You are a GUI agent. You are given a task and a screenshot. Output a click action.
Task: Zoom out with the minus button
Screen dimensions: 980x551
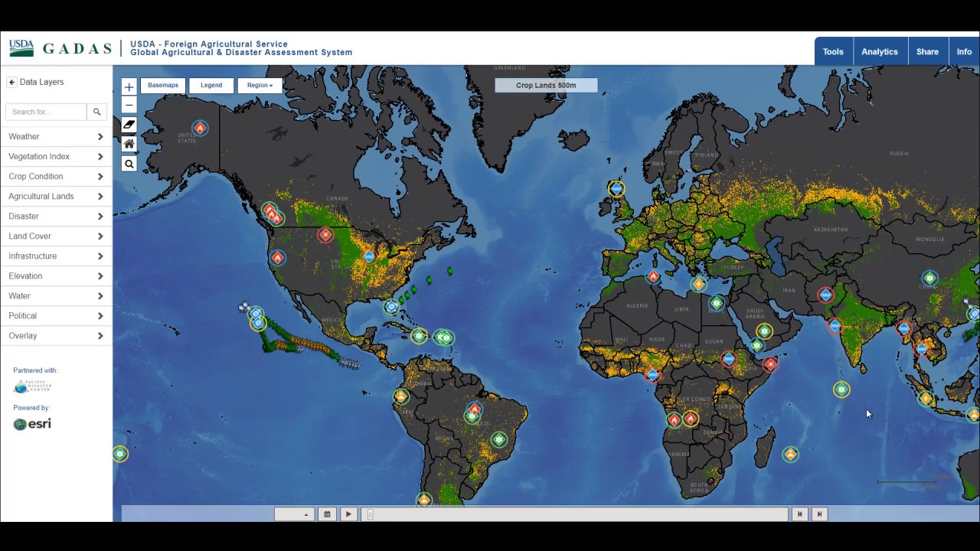(x=129, y=105)
